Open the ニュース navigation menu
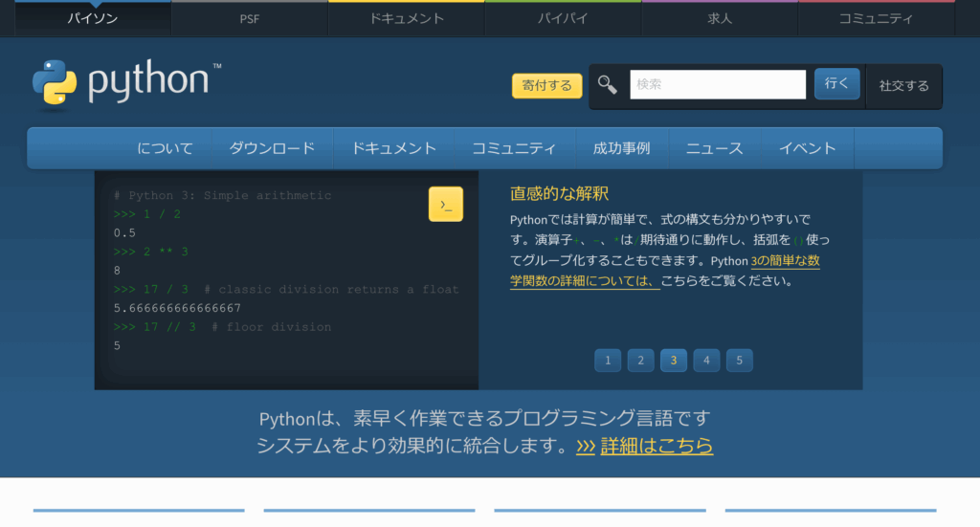Viewport: 980px width, 527px height. point(714,148)
